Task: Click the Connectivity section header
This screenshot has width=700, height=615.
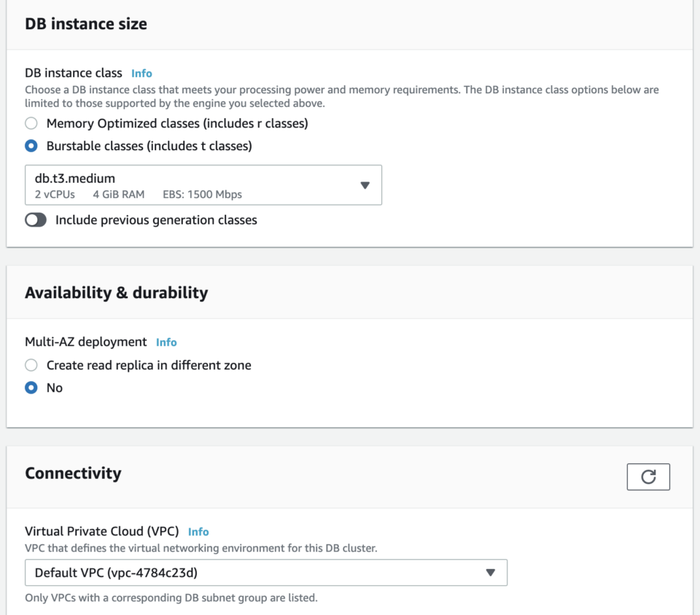Action: click(x=73, y=473)
